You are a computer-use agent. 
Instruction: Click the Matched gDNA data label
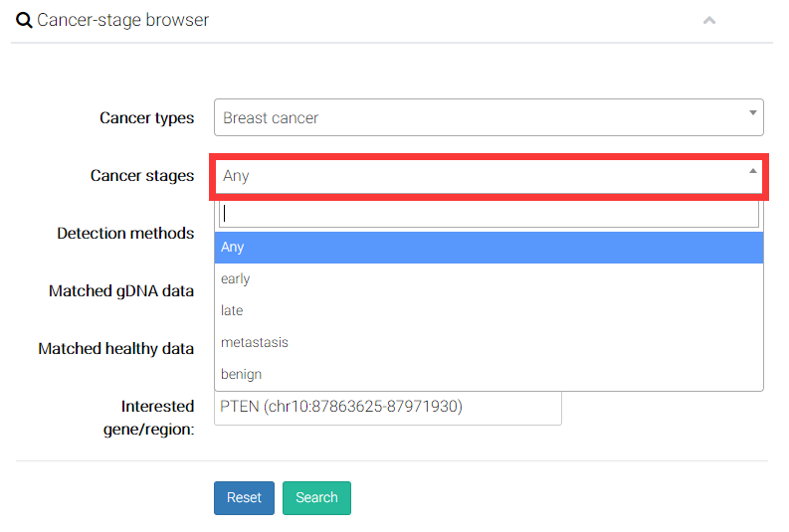(121, 291)
